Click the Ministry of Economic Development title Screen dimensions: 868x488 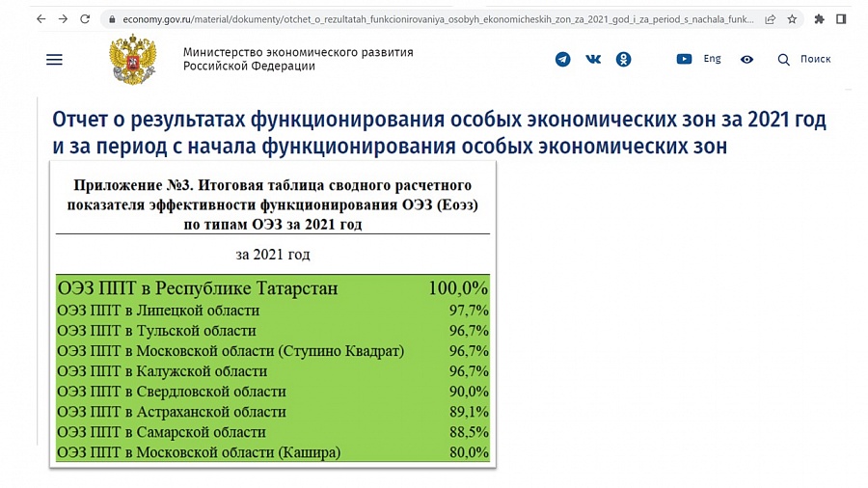pyautogui.click(x=298, y=59)
